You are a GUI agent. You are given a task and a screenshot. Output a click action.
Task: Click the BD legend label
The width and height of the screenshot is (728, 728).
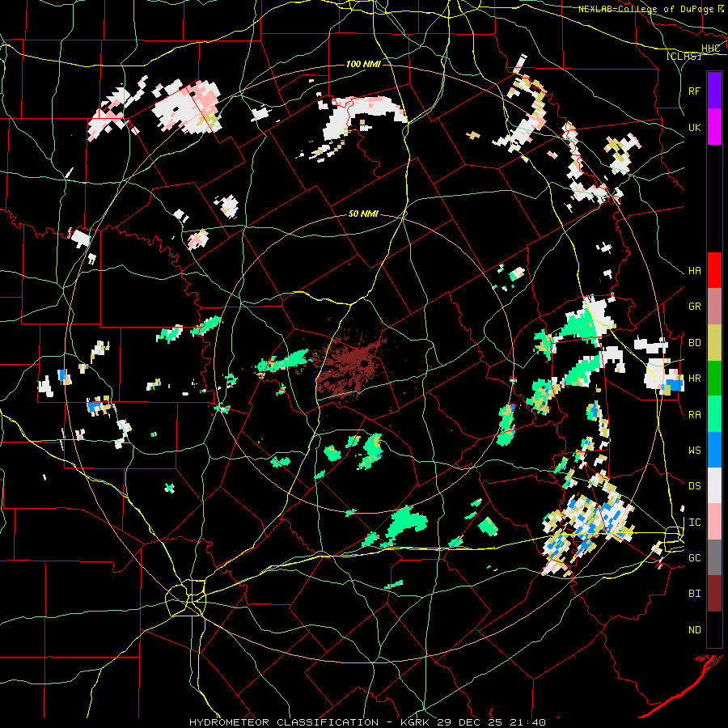coord(694,343)
